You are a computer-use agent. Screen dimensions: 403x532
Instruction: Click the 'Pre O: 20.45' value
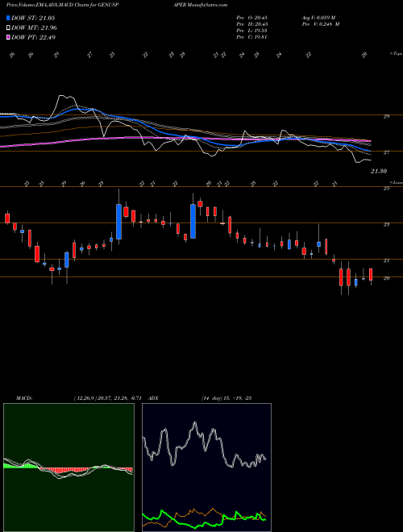pyautogui.click(x=252, y=18)
